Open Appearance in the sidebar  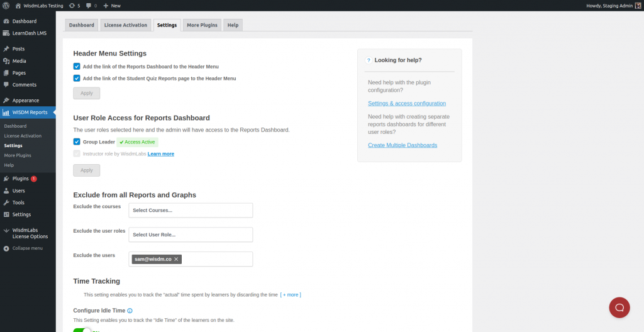25,100
